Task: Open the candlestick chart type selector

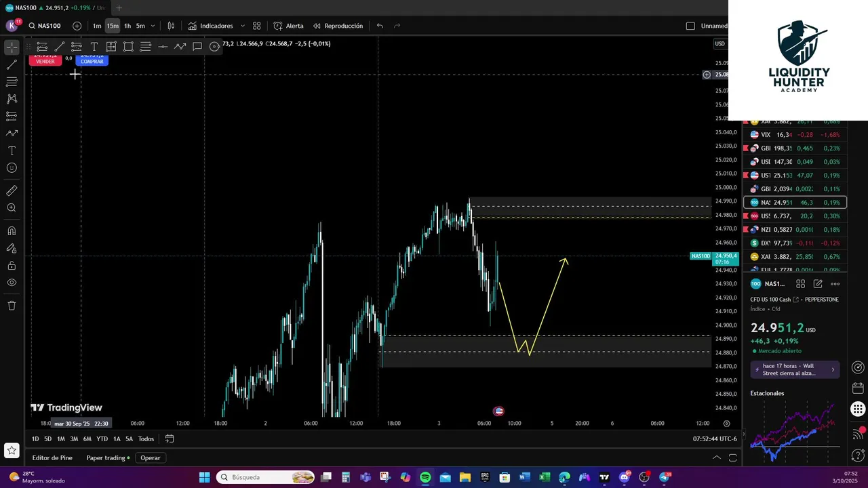Action: tap(171, 26)
